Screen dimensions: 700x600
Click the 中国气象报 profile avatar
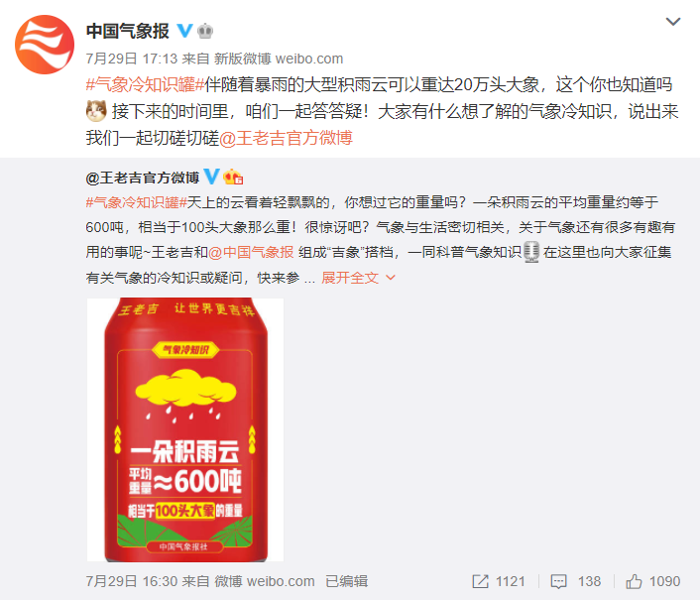(45, 45)
